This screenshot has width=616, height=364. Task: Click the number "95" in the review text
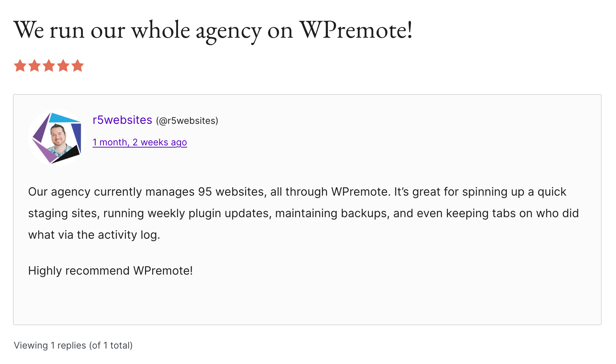click(205, 192)
